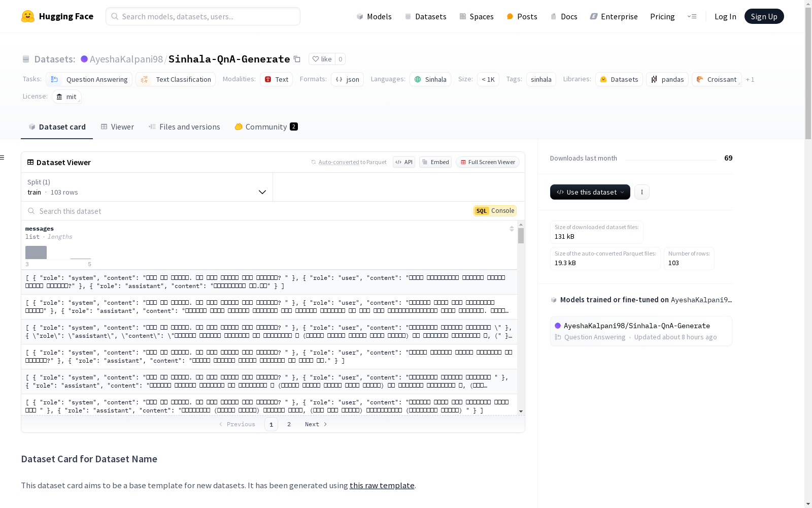812x508 pixels.
Task: Open the navigation overflow menu icon
Action: click(692, 16)
